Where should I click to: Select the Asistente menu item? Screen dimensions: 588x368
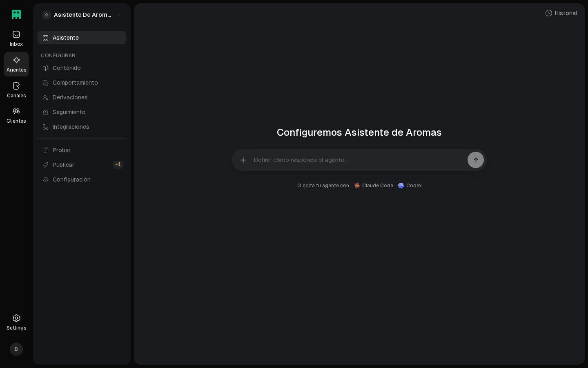(82, 38)
